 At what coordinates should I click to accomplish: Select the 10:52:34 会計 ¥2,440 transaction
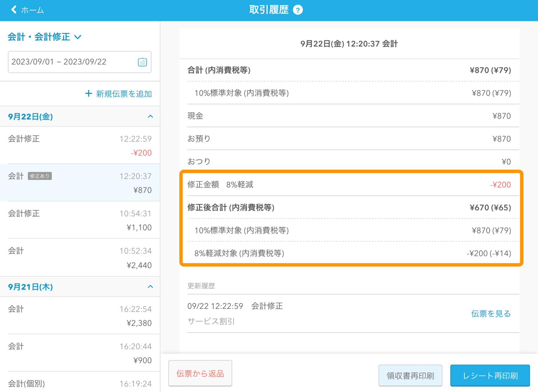[80, 258]
